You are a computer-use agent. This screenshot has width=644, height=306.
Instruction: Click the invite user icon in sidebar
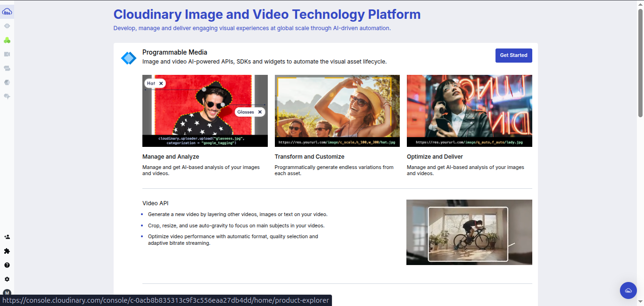coord(7,237)
